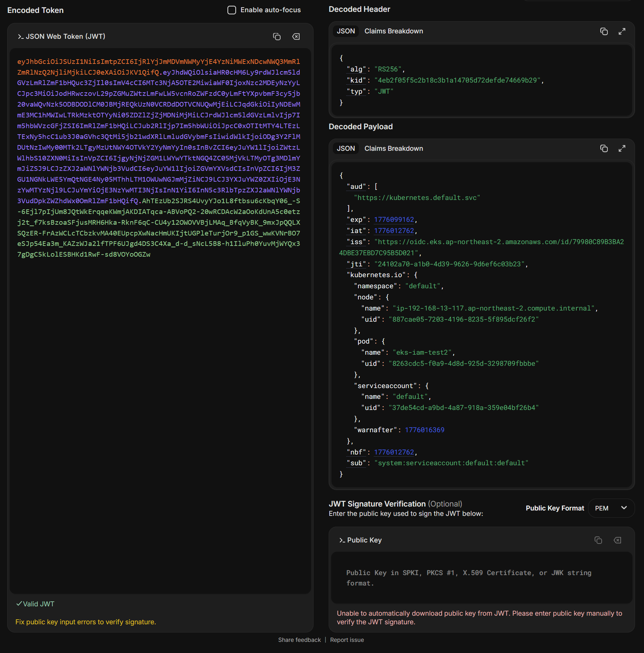This screenshot has height=653, width=644.
Task: Click inside the encoded token text area
Action: click(x=160, y=395)
